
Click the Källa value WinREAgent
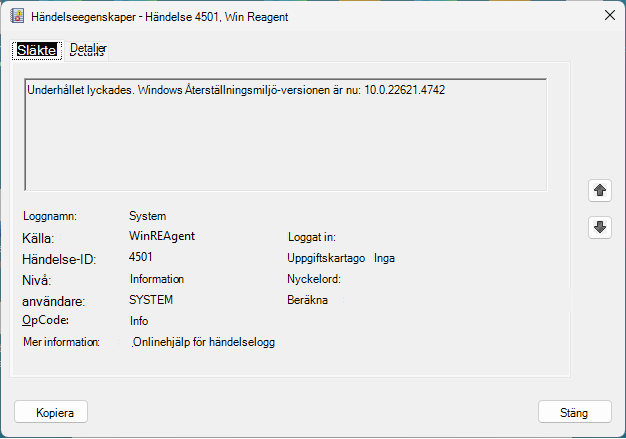162,236
